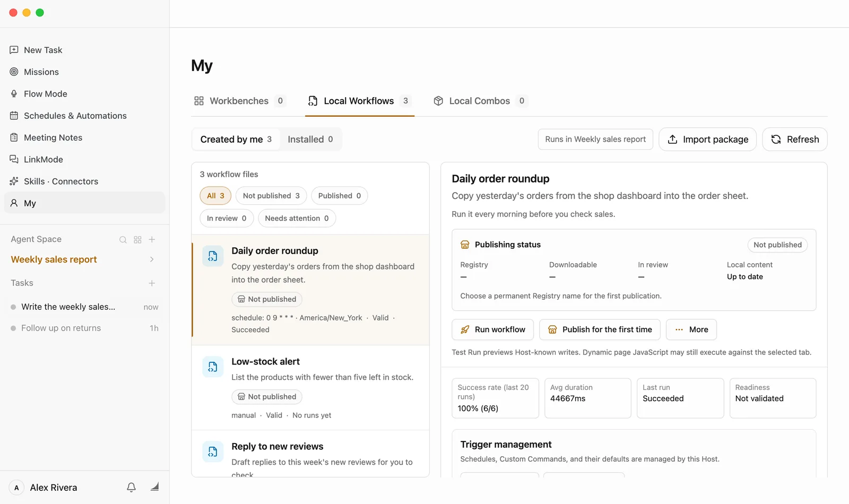Filter workflows by Not published
The height and width of the screenshot is (504, 849).
tap(271, 196)
